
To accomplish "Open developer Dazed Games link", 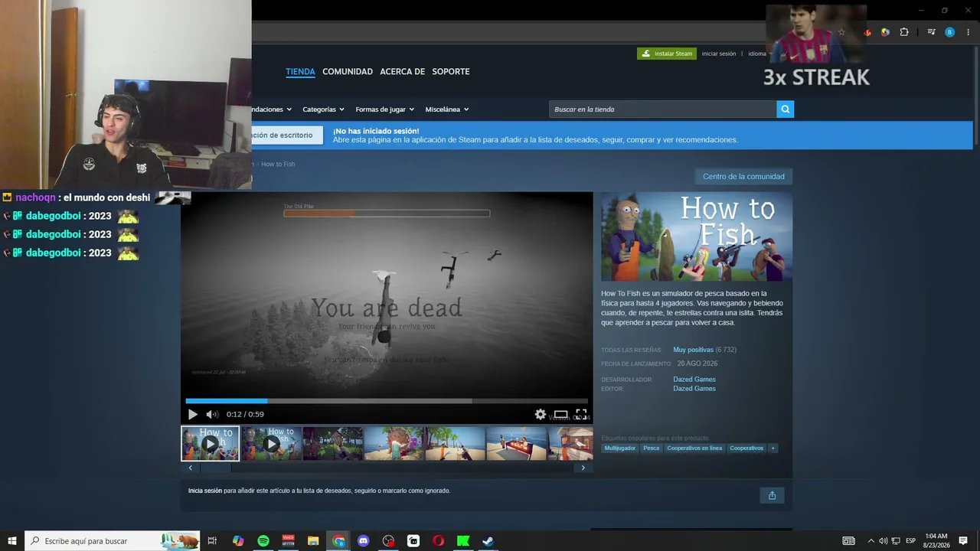I will click(694, 380).
